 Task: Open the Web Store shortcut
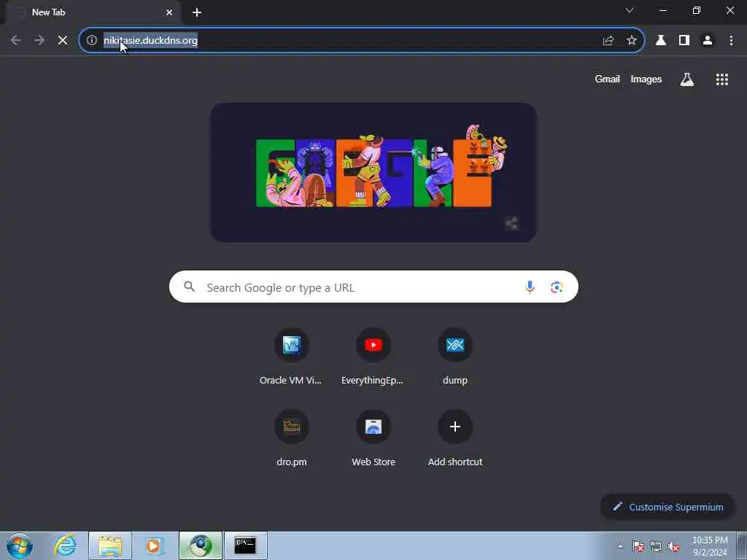(x=373, y=438)
